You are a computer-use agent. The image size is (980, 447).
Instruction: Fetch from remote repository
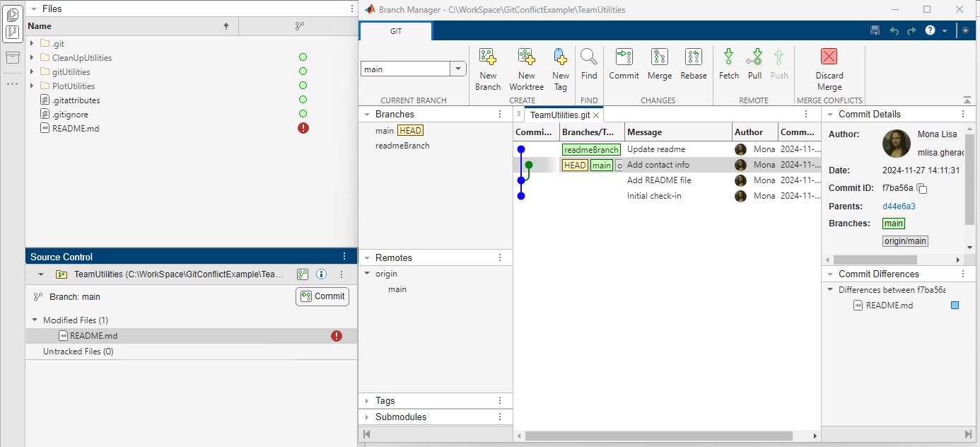pos(728,58)
